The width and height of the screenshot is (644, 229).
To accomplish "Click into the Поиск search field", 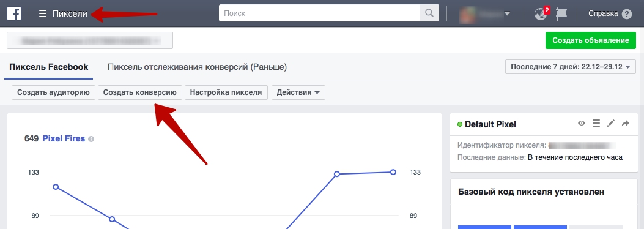I will 319,13.
